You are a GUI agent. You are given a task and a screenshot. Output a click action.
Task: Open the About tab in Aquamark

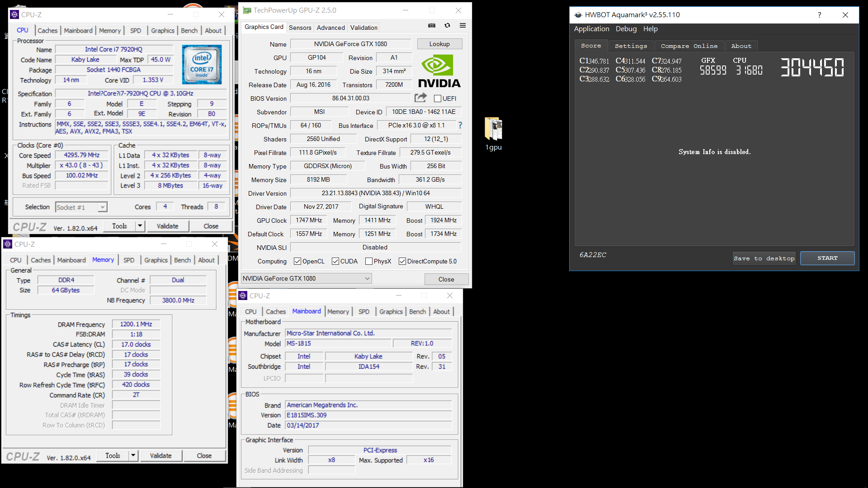coord(741,46)
